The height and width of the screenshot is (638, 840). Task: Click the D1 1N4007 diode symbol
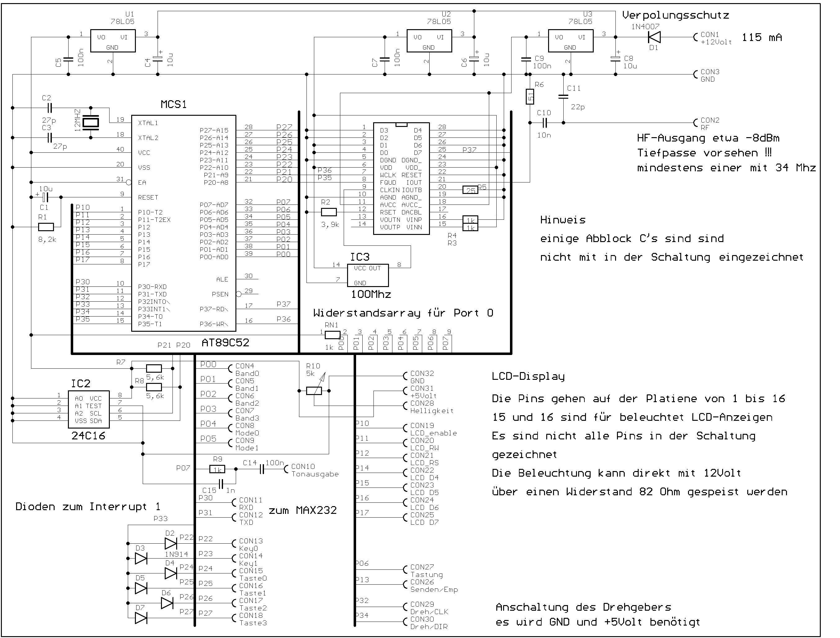tap(654, 37)
